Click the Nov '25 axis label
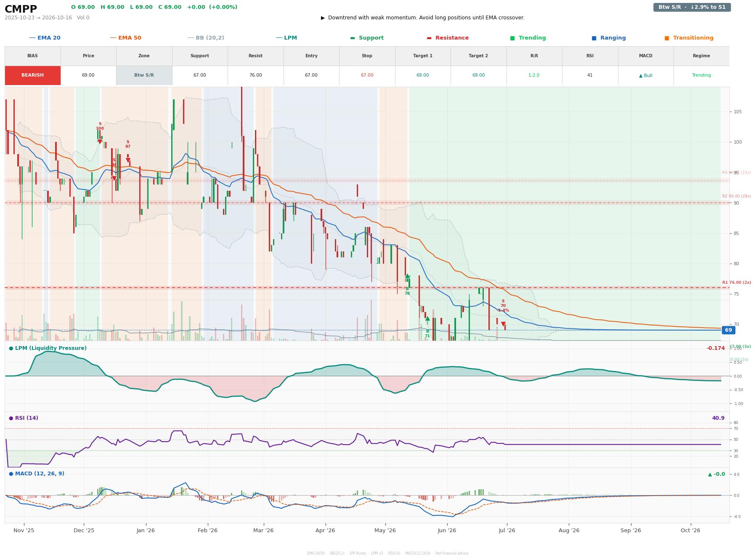 (24, 530)
